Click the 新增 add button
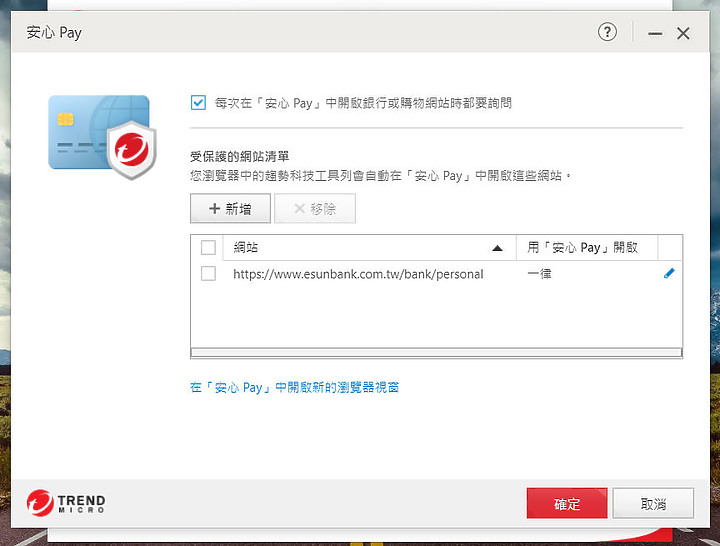 (x=230, y=209)
